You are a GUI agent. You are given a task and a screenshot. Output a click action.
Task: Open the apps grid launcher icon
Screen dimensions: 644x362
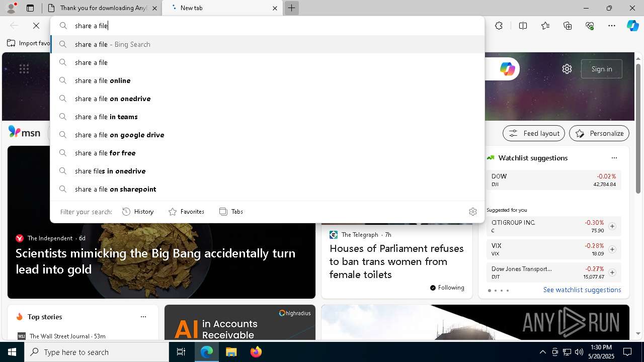pos(24,69)
